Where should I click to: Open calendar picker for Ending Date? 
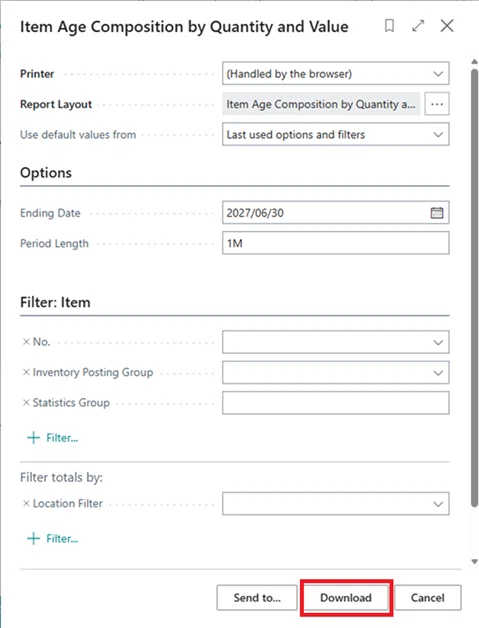(x=437, y=213)
